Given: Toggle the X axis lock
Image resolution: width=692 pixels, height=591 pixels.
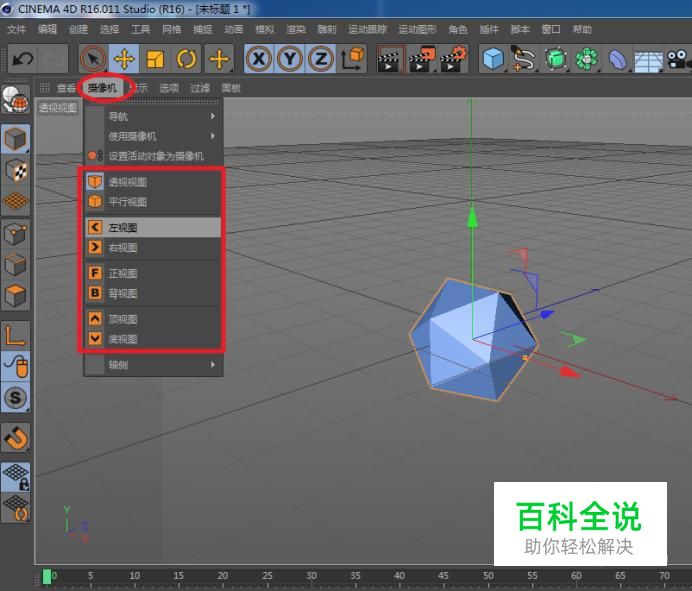Looking at the screenshot, I should coord(259,59).
